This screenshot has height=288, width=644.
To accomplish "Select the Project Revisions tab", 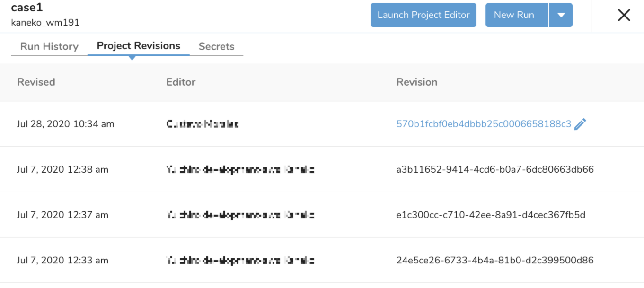I will click(x=138, y=46).
